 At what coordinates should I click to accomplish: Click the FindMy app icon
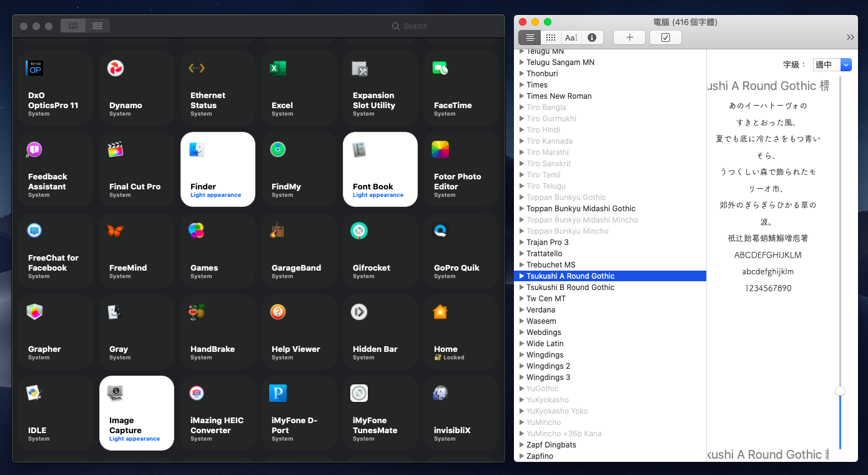point(278,149)
